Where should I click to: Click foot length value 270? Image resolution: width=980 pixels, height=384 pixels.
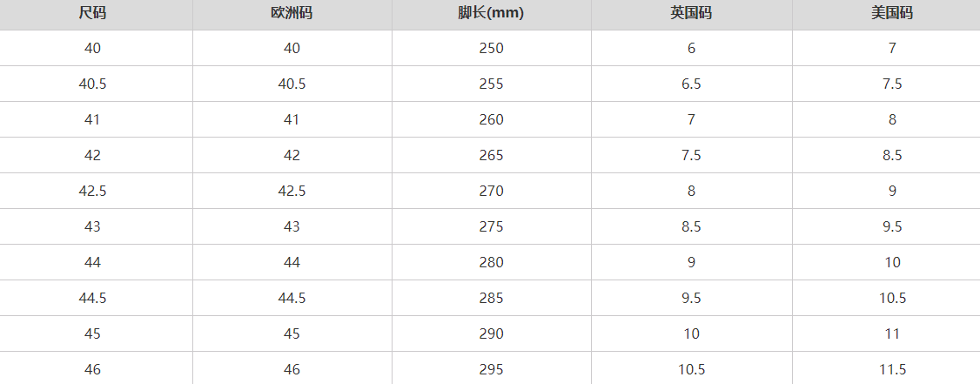[x=491, y=191]
